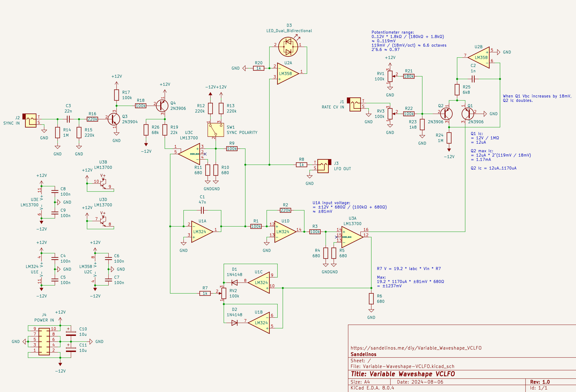Open the sandelinos.me project URL text
This screenshot has height=392, width=576.
[416, 348]
